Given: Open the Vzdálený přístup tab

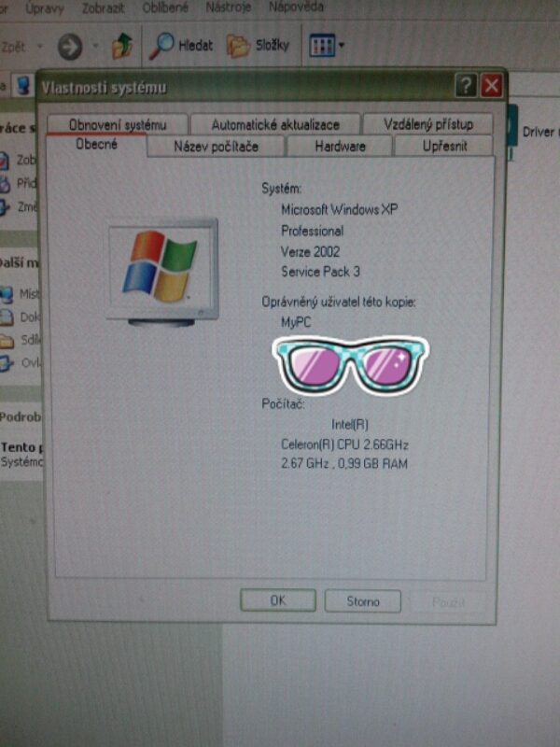Looking at the screenshot, I should pos(428,124).
